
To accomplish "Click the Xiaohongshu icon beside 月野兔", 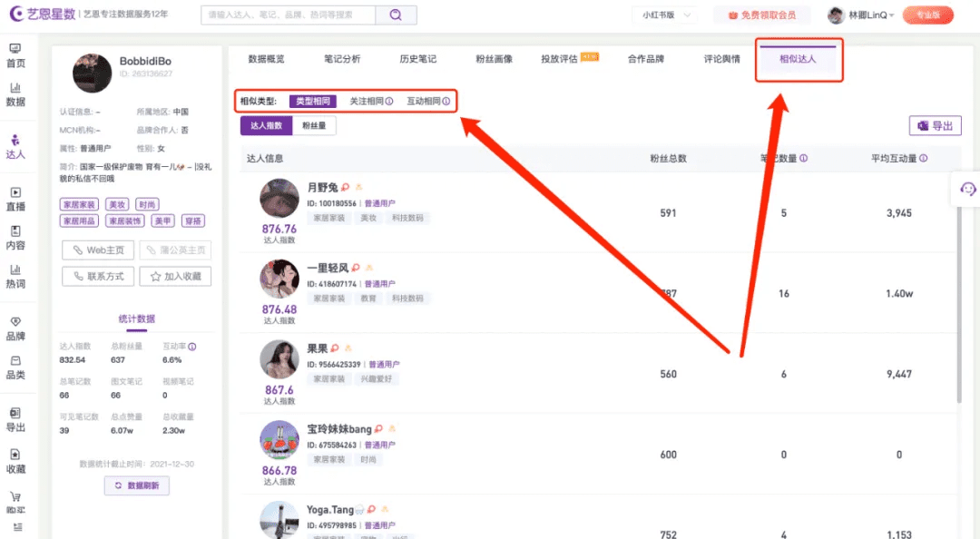I will [346, 187].
